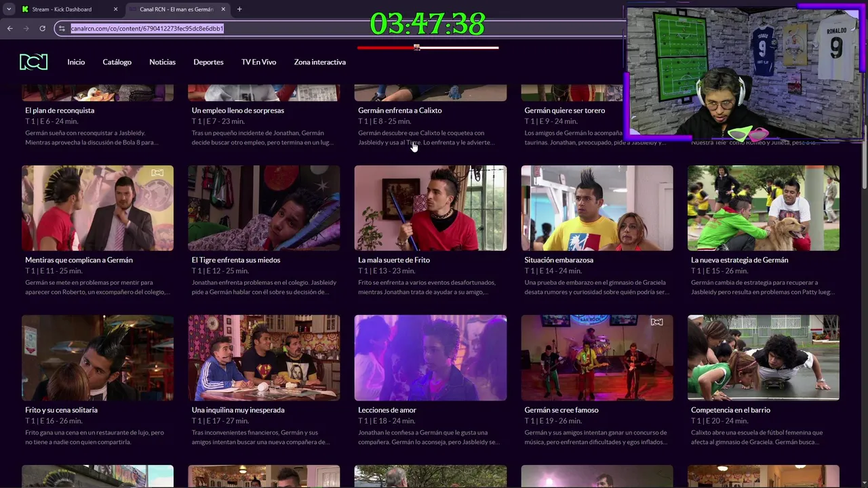Click the text T 1 | E 20 - 24 min.

[719, 421]
